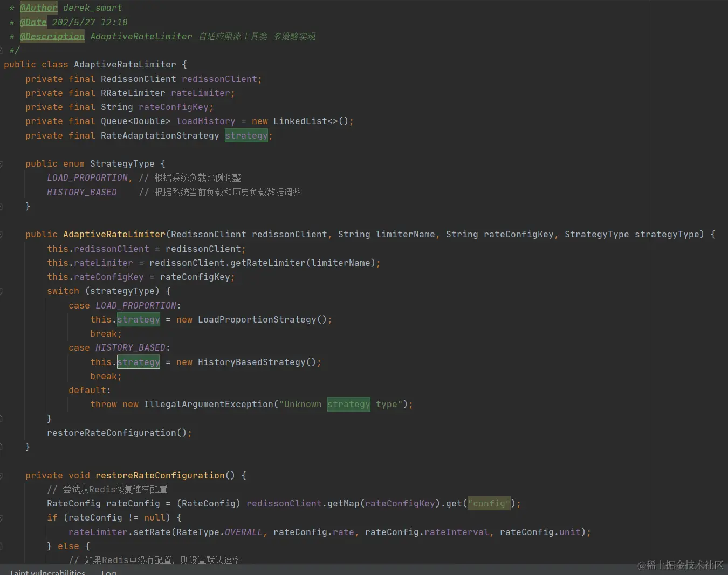Click restoreRateConfiguration in the method declaration
This screenshot has width=728, height=575.
point(160,476)
